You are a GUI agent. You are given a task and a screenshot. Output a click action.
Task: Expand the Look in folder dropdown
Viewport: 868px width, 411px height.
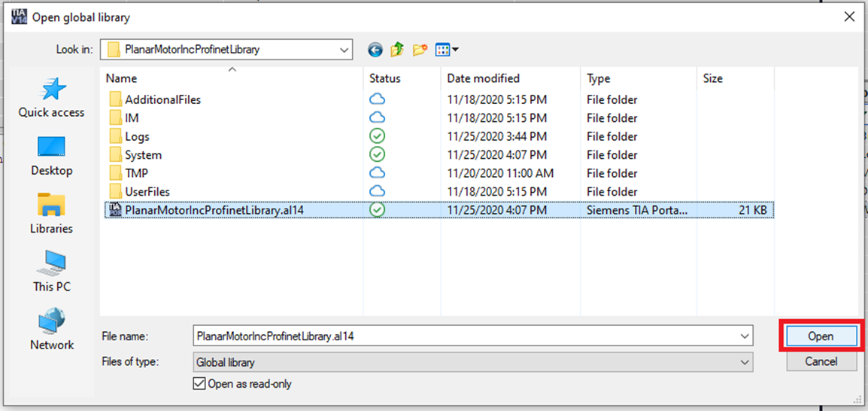344,50
